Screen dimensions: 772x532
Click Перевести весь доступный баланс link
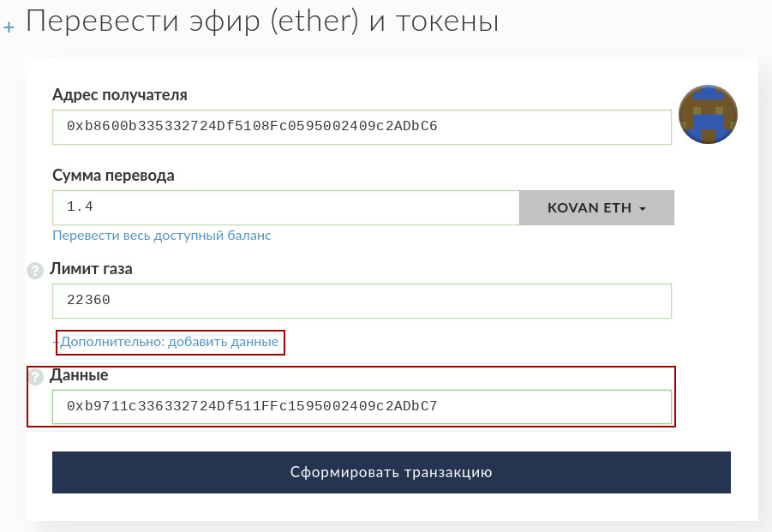[x=162, y=235]
